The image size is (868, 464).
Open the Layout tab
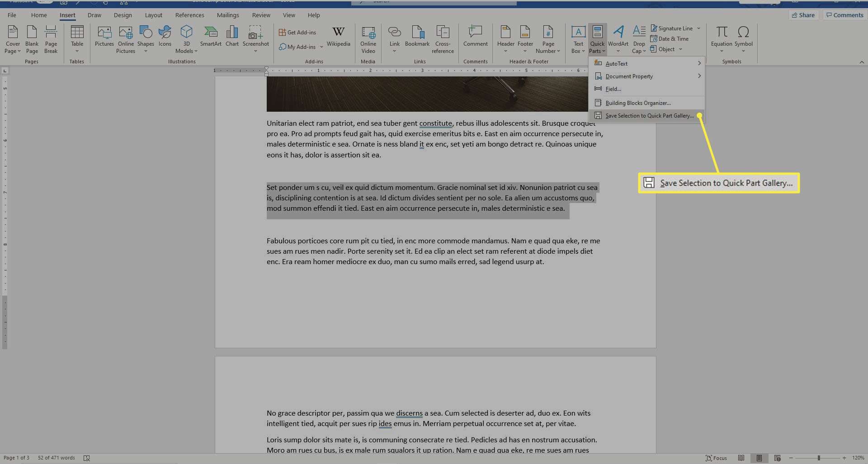point(153,15)
